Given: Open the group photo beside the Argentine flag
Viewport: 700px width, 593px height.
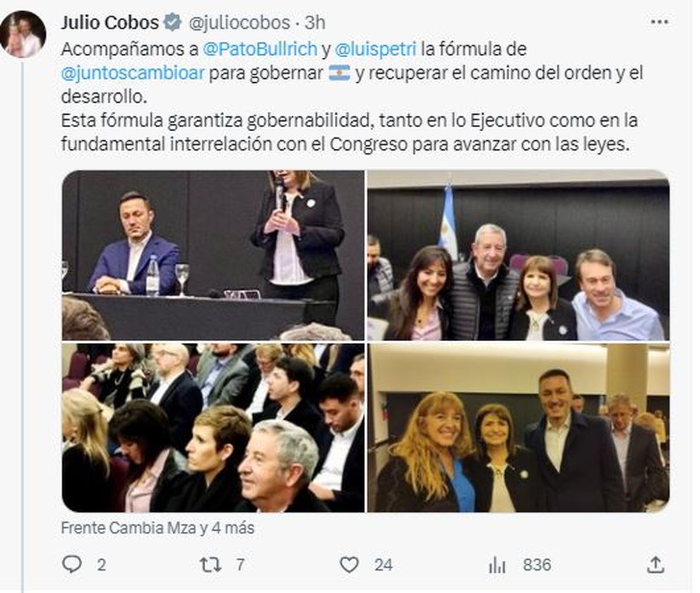Looking at the screenshot, I should [519, 255].
